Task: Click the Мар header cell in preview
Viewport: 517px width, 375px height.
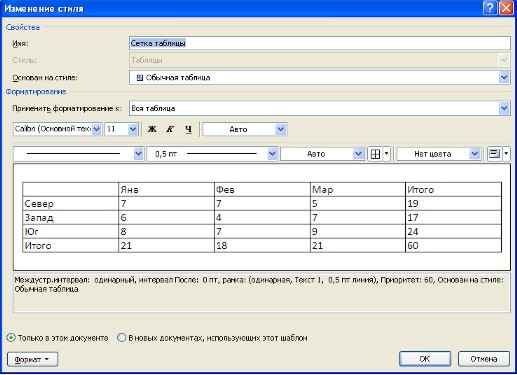Action: click(358, 190)
